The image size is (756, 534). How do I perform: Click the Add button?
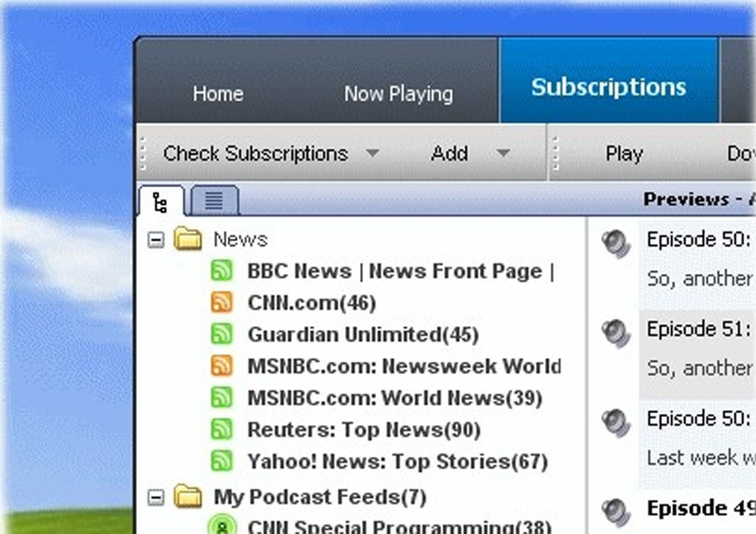click(x=450, y=153)
